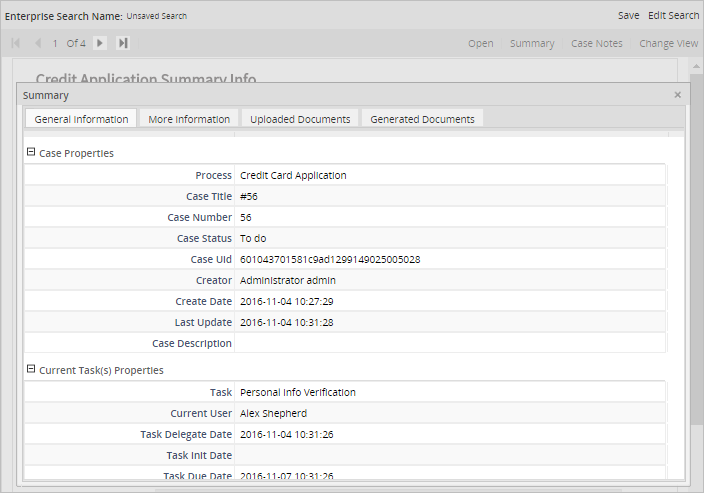Viewport: 704px width, 493px height.
Task: Switch to the More Information tab
Action: click(x=189, y=119)
